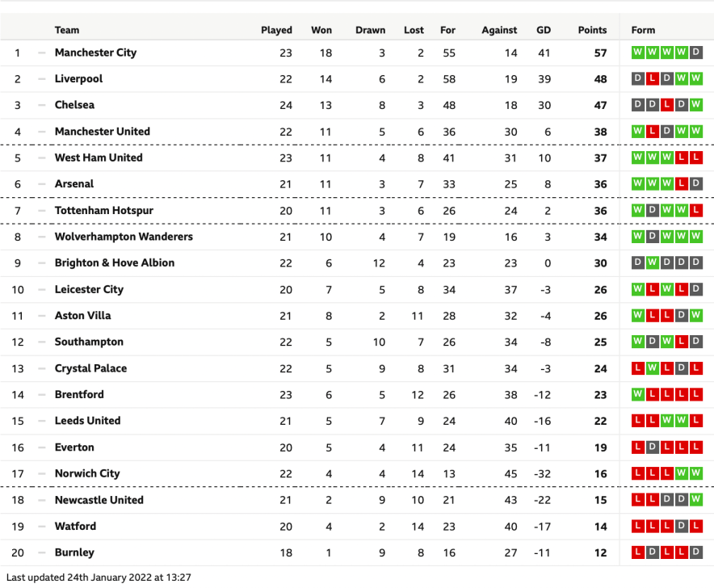The width and height of the screenshot is (714, 588).
Task: Open the Norwich City team link
Action: pos(87,473)
